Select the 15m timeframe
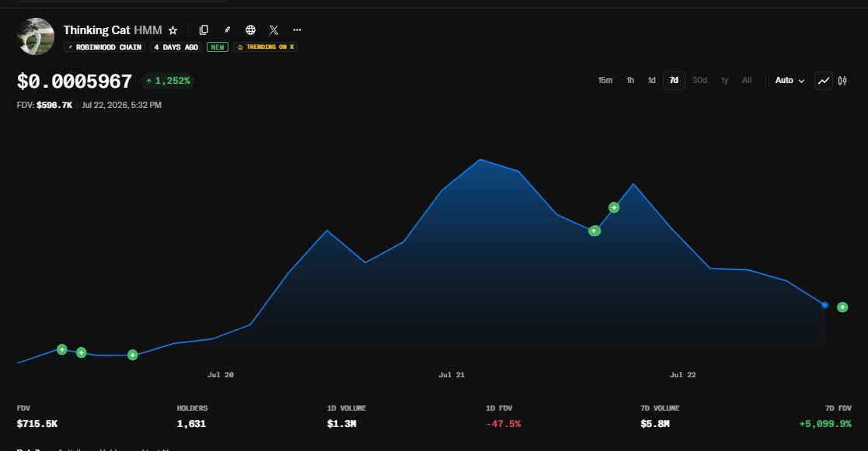The height and width of the screenshot is (451, 868). point(605,81)
